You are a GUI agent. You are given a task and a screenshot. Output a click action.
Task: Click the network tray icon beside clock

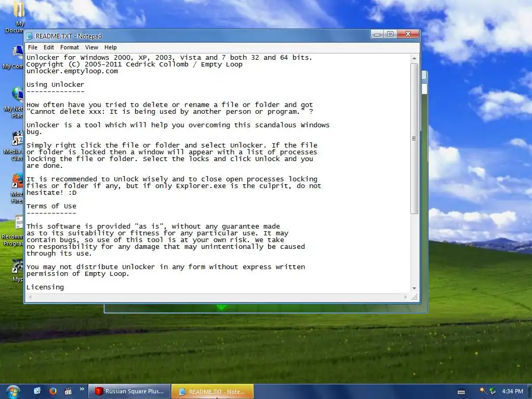(493, 391)
